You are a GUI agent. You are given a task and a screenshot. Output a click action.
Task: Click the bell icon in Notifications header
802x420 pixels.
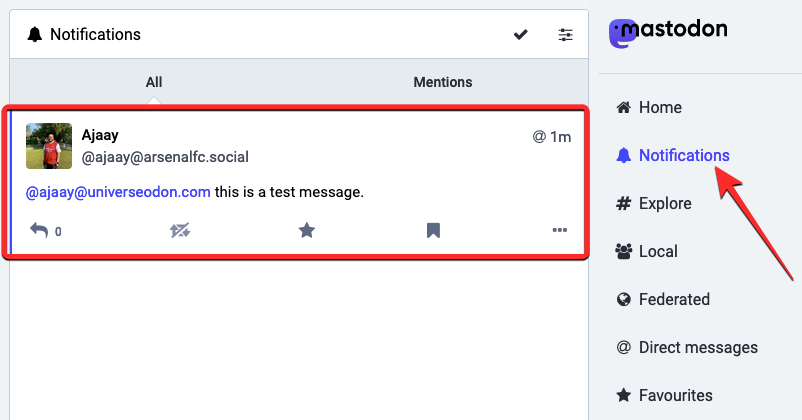35,35
